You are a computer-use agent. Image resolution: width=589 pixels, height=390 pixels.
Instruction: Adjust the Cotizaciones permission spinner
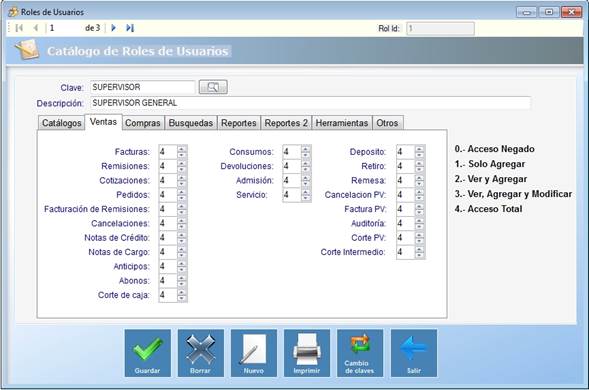click(173, 180)
